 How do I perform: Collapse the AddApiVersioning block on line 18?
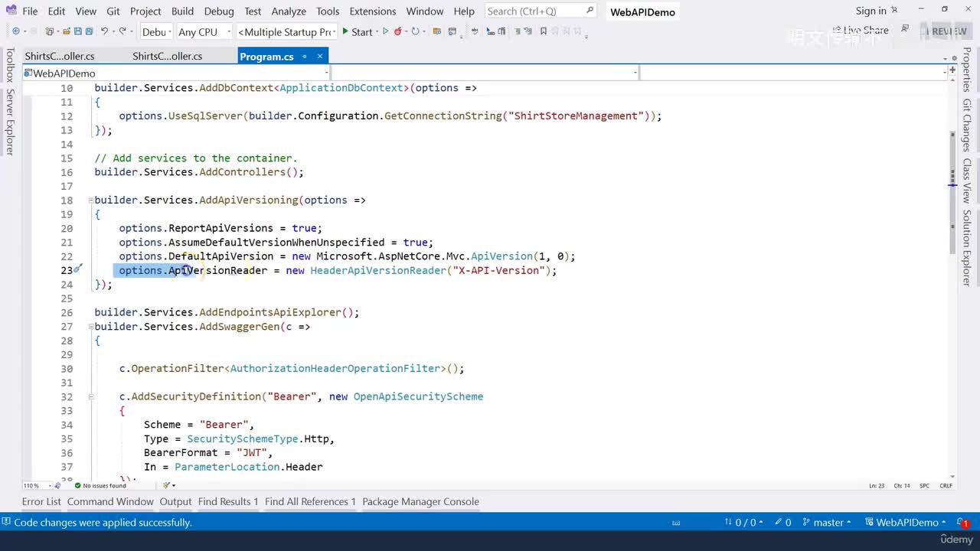coord(91,200)
